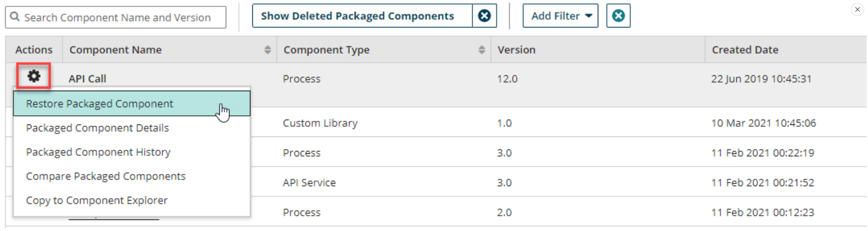
Task: Sort by Component Name column arrows
Action: pyautogui.click(x=267, y=50)
